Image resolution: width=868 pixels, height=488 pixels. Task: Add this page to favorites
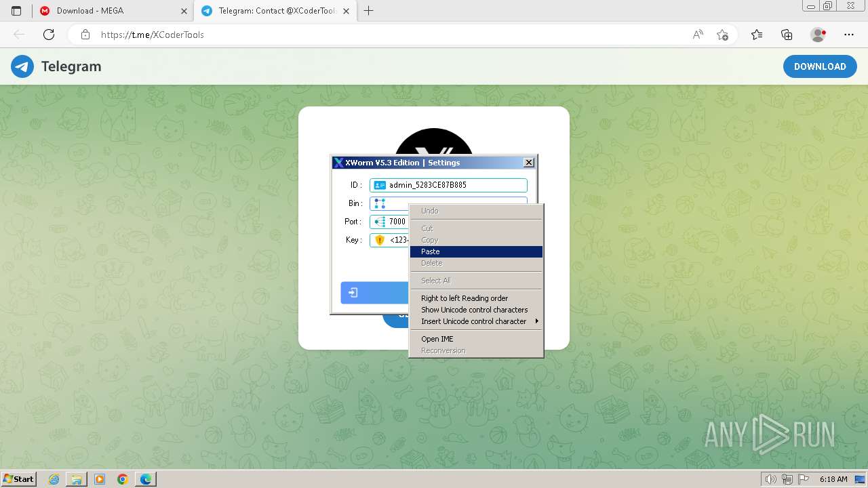click(722, 35)
